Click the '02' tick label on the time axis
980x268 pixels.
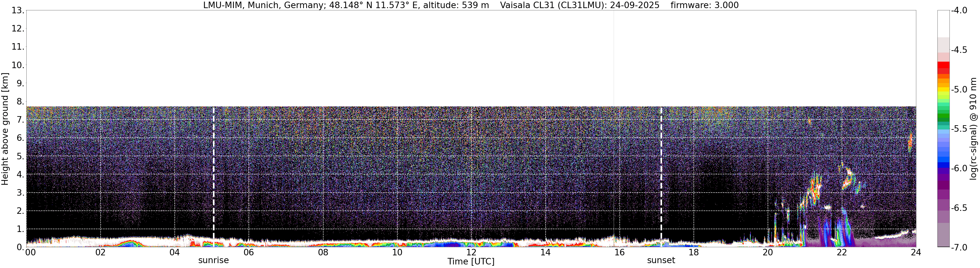100,252
